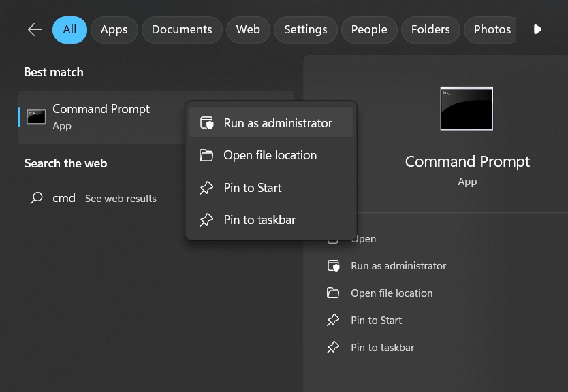The height and width of the screenshot is (392, 568).
Task: Click Run as administrator in the preview pane
Action: point(398,266)
